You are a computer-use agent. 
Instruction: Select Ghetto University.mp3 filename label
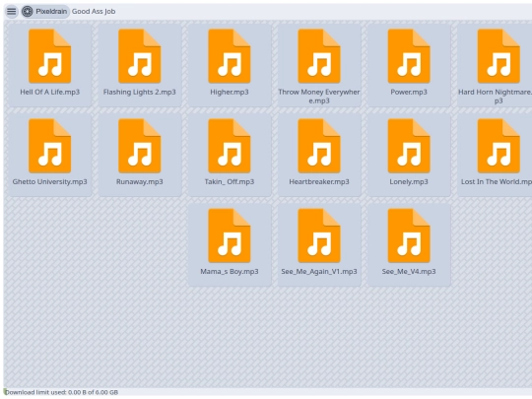50,182
